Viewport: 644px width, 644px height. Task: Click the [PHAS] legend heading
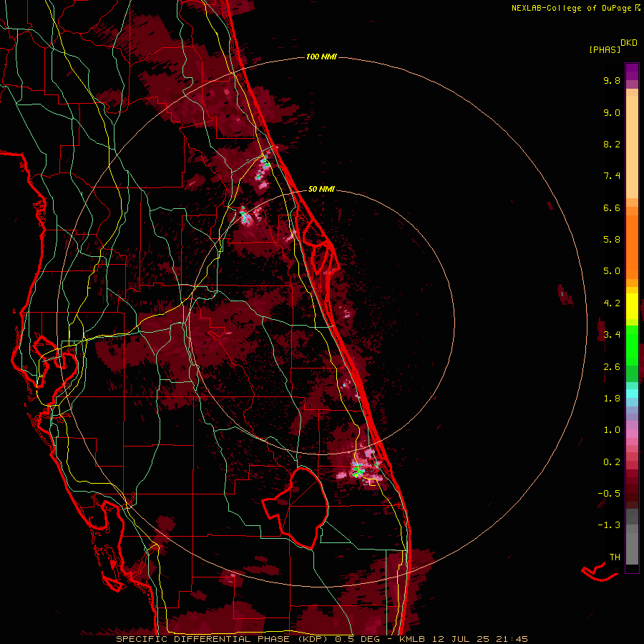605,50
